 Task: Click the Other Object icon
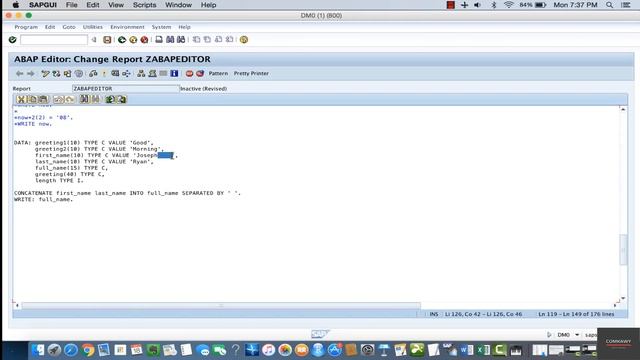tap(67, 73)
